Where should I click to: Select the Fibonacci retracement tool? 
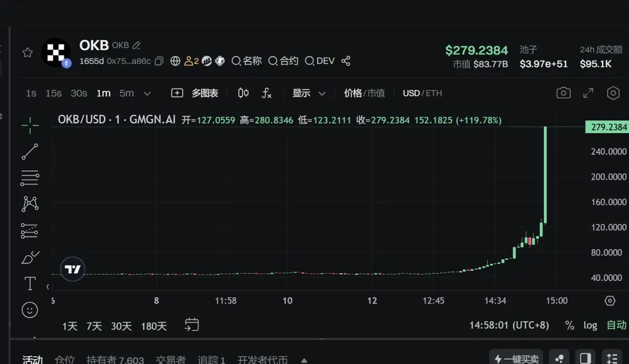[x=30, y=178]
